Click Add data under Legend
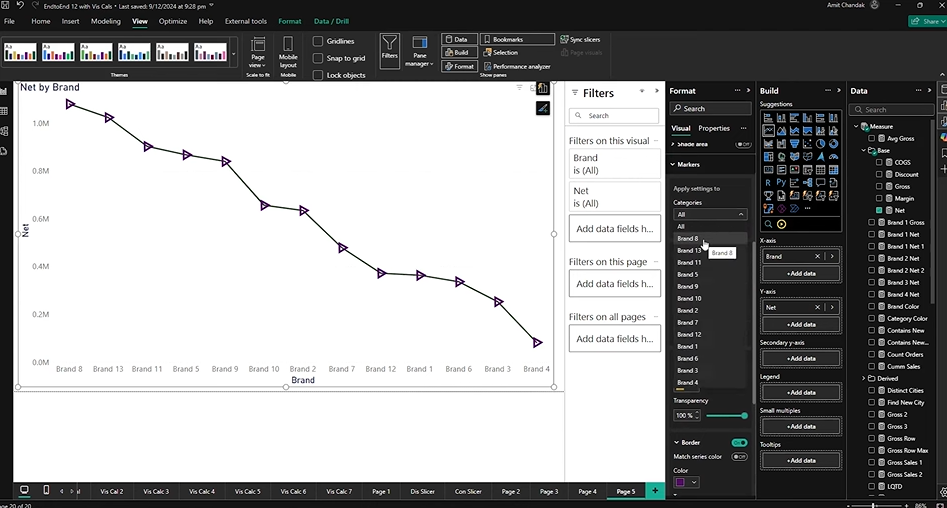The height and width of the screenshot is (508, 947). [x=800, y=393]
